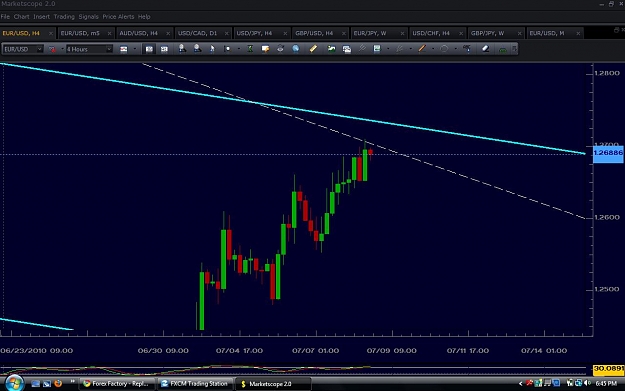625x391 pixels.
Task: Expand arrow beside red chart-type icon
Action: point(62,49)
